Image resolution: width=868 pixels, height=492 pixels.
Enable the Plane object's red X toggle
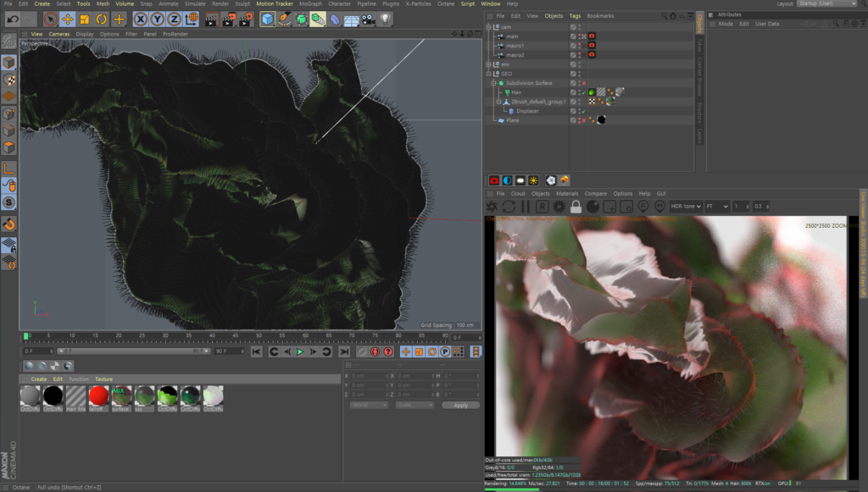point(583,120)
